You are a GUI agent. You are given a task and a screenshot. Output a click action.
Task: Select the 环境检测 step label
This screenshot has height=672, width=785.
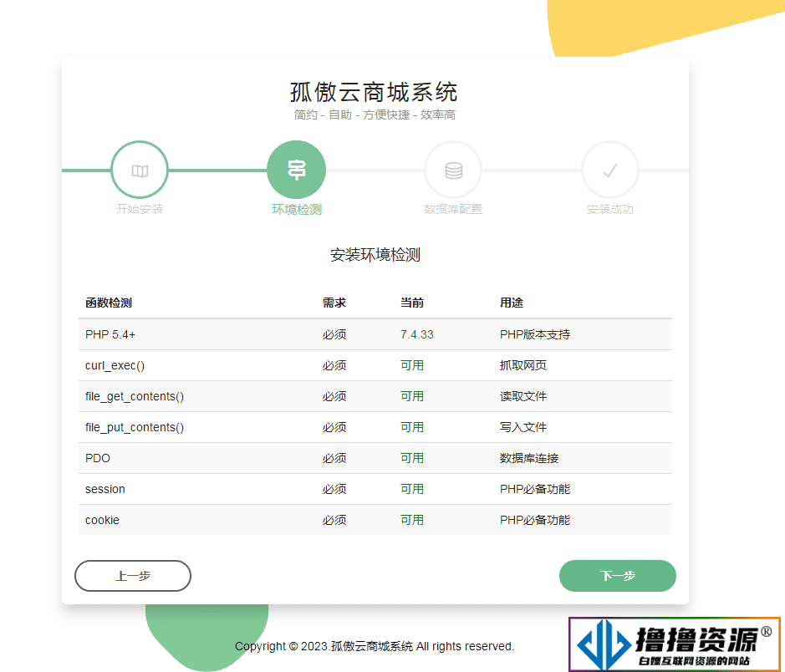pos(297,209)
